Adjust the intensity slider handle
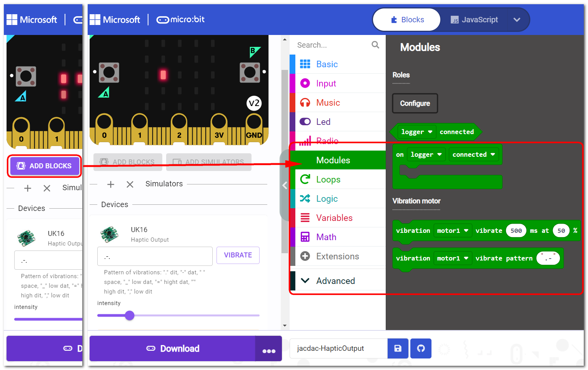Screen dimensions: 588x370 pos(130,315)
